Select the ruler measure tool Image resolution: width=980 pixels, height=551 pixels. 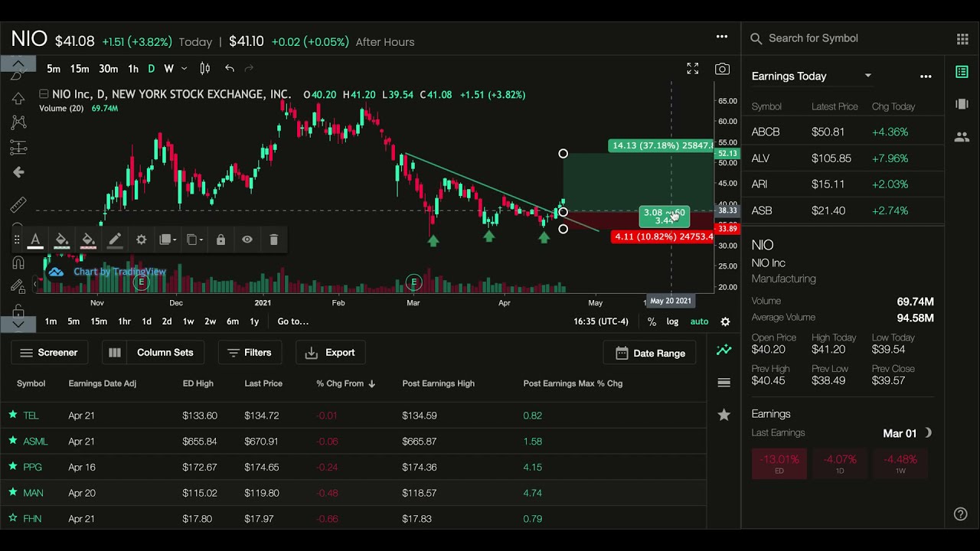(x=18, y=205)
